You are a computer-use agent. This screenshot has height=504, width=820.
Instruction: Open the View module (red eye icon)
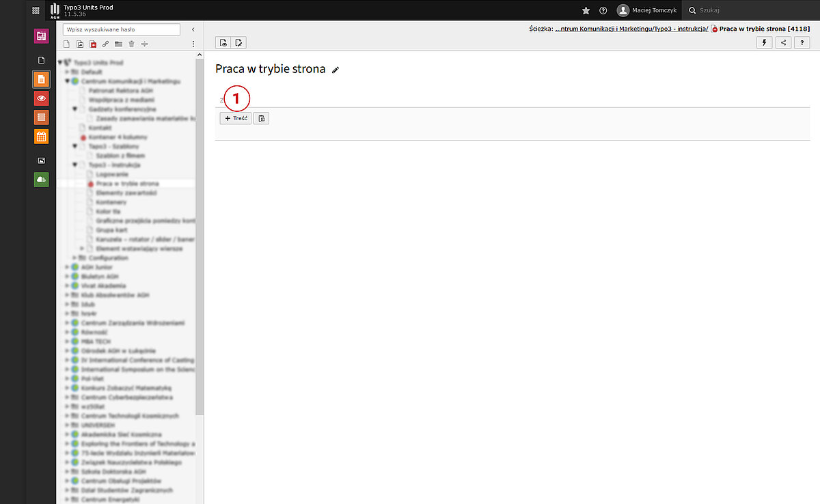[x=42, y=98]
